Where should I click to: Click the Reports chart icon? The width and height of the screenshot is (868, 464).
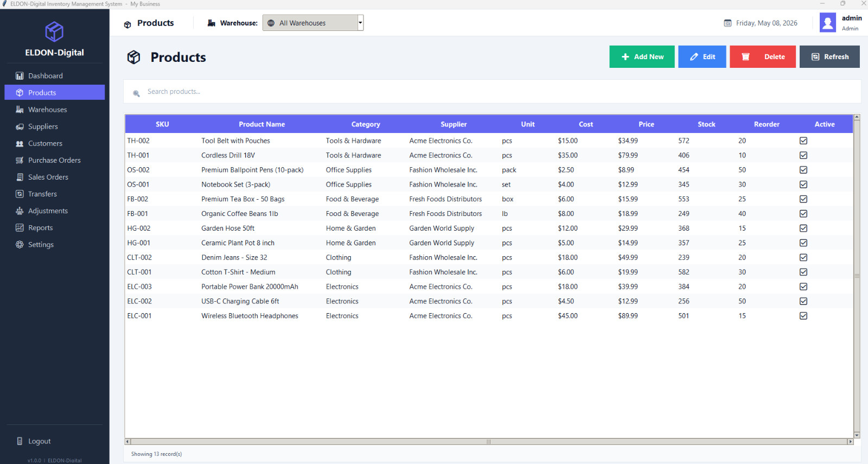tap(20, 227)
